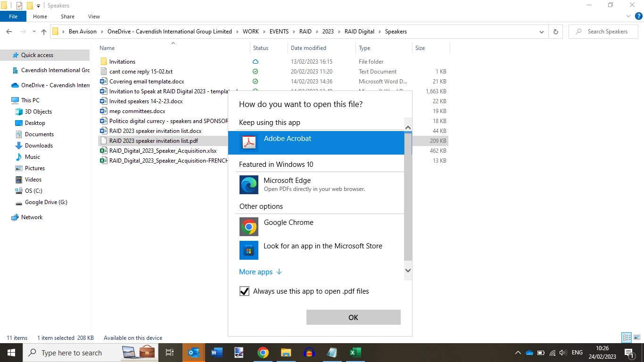
Task: Switch to Details view layout icon
Action: pyautogui.click(x=627, y=337)
